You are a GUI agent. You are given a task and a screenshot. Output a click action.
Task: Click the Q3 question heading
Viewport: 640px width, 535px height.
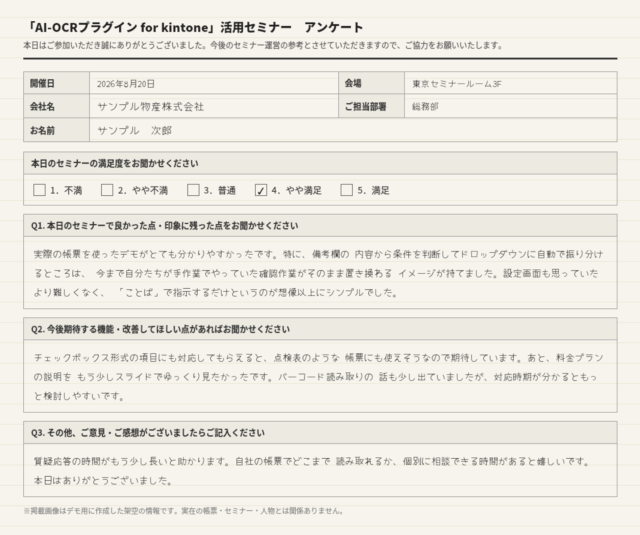coord(148,433)
